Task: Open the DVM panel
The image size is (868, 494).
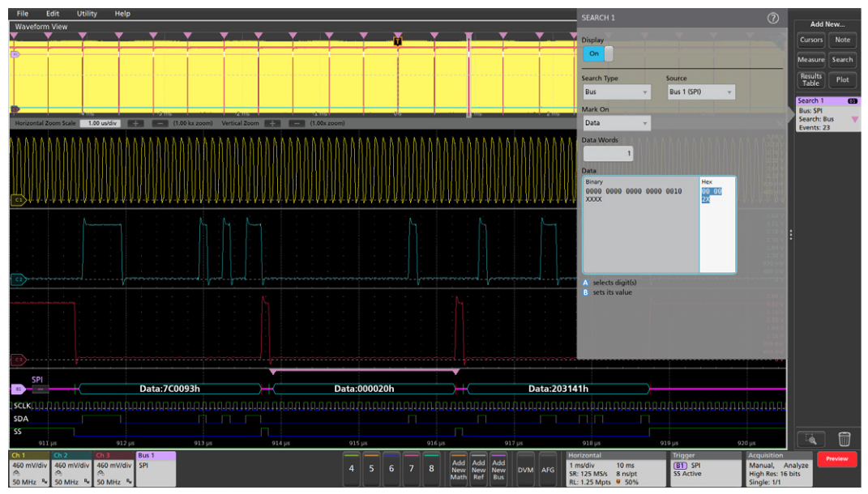Action: (524, 469)
